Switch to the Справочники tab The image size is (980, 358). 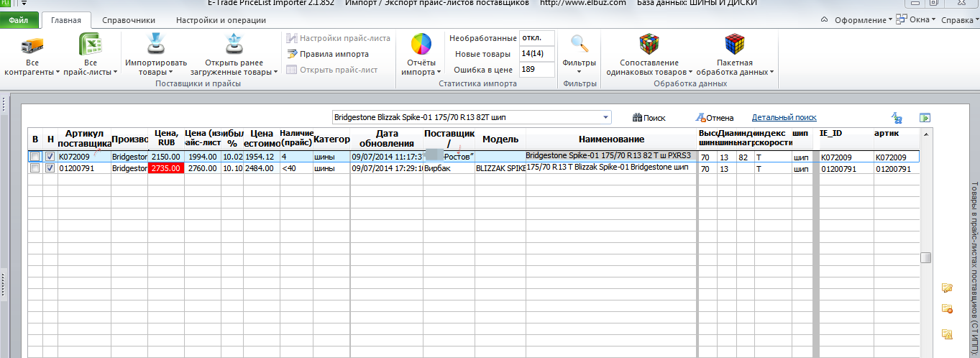point(129,20)
